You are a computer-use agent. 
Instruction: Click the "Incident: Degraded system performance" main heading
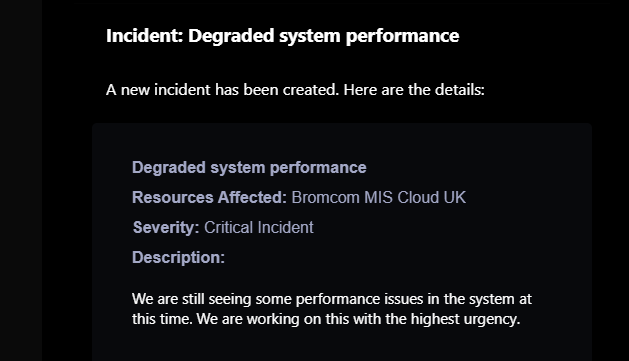click(282, 36)
